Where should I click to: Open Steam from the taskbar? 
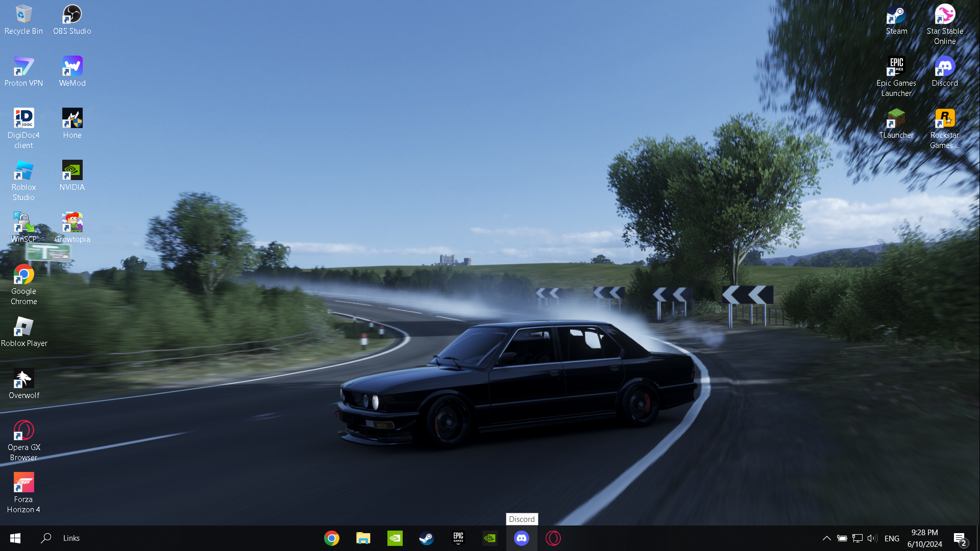click(x=426, y=538)
